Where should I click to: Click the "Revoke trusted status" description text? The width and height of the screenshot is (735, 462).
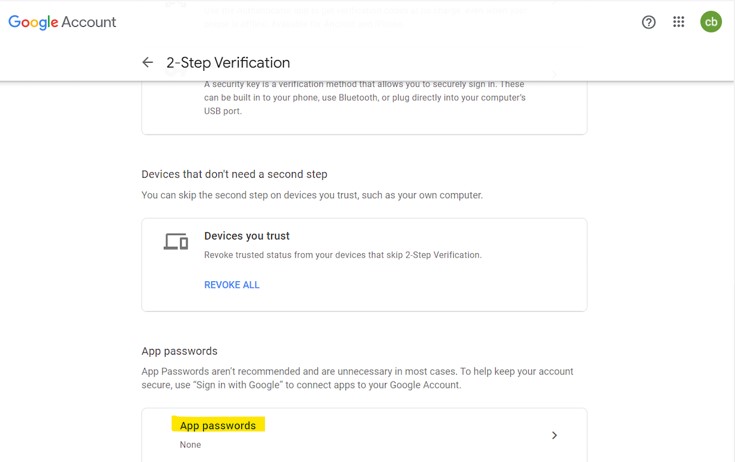[x=343, y=255]
